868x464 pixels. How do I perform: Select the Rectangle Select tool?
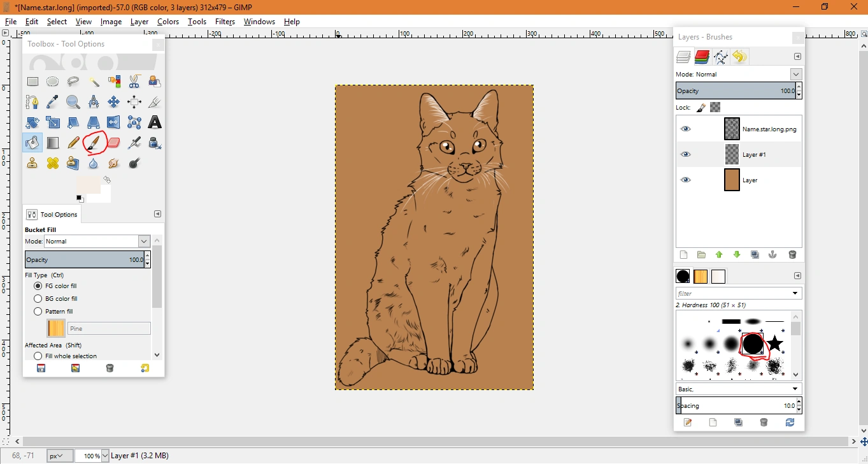32,82
